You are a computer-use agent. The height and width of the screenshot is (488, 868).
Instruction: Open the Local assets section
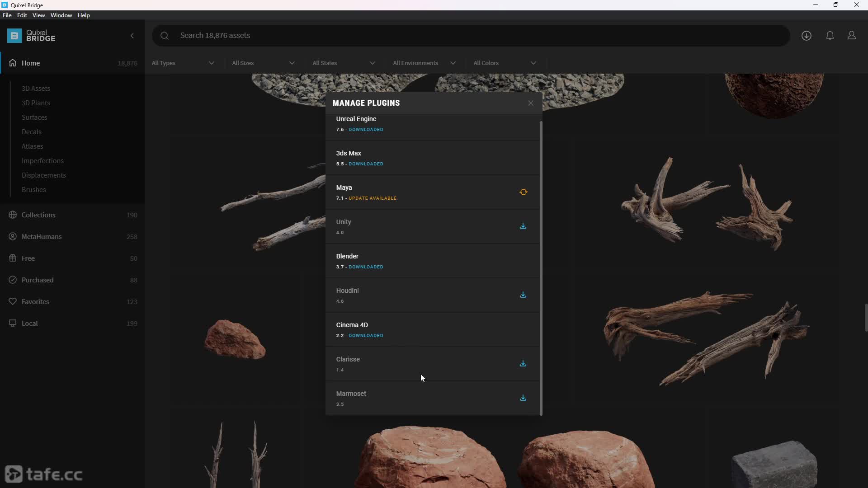(x=72, y=323)
